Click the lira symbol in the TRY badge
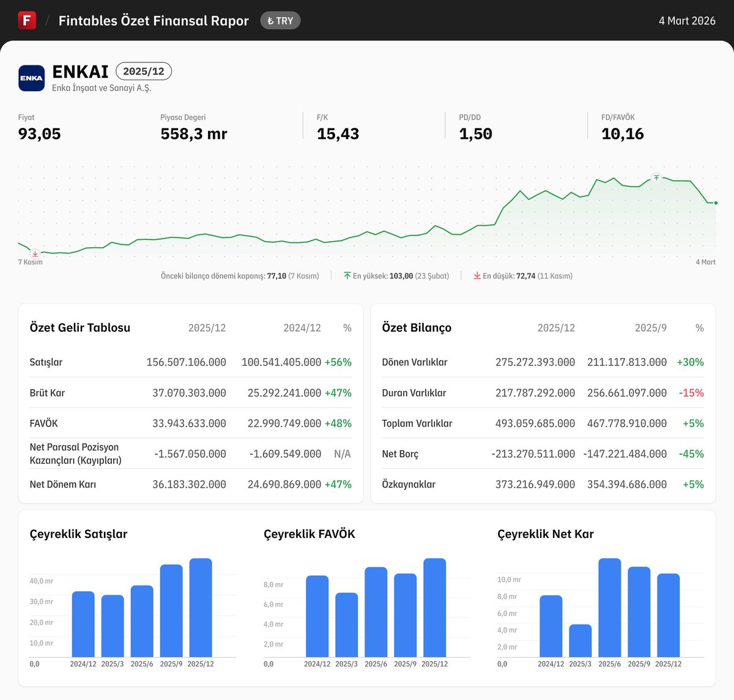Viewport: 734px width, 700px height. 270,21
